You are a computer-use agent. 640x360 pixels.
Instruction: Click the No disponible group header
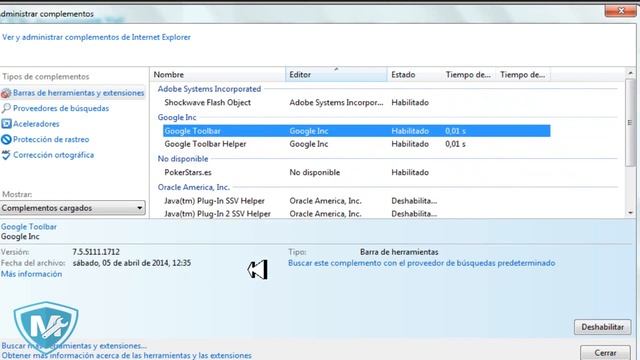click(x=183, y=159)
